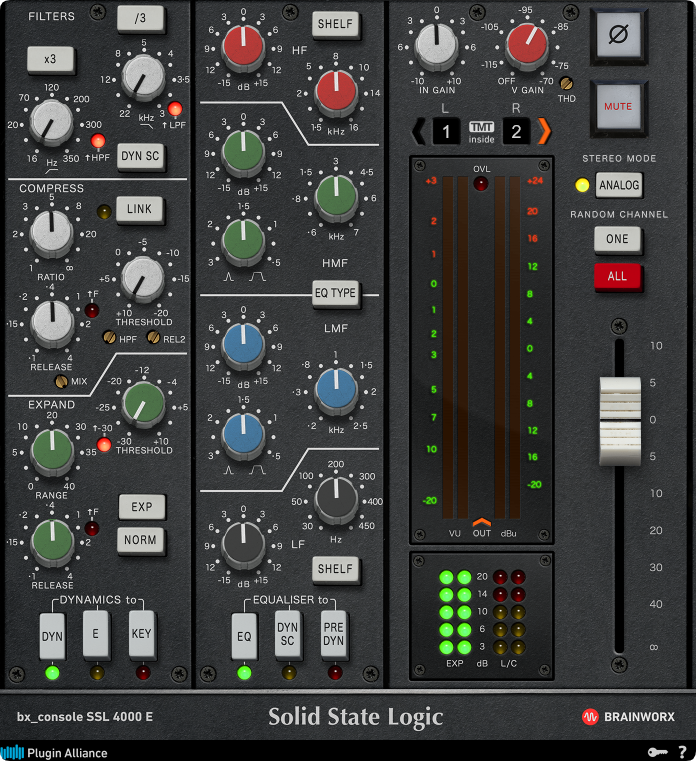The width and height of the screenshot is (696, 761).
Task: Click the green expander THRESHOLD knob
Action: [143, 404]
